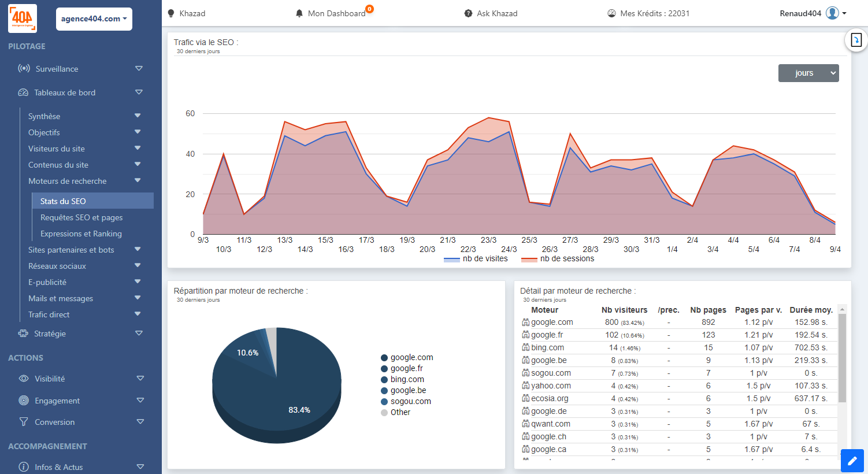Select Stats du SEO menu item
868x474 pixels.
tap(93, 201)
